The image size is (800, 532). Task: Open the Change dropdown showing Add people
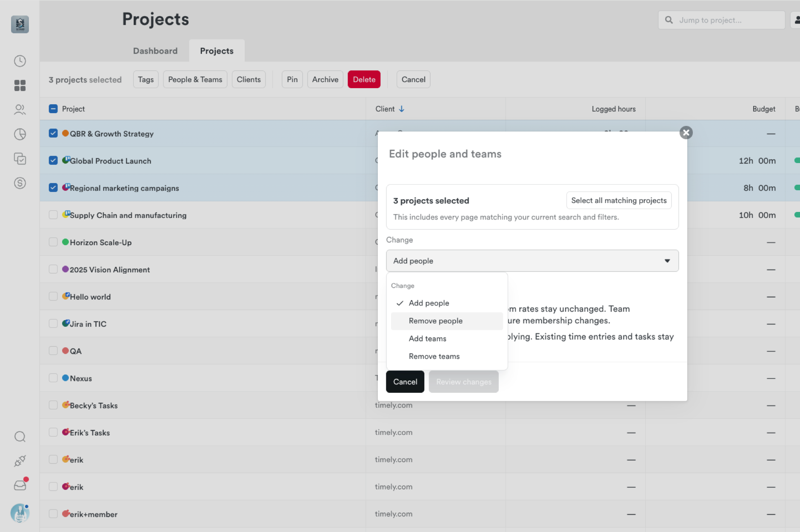pos(532,261)
